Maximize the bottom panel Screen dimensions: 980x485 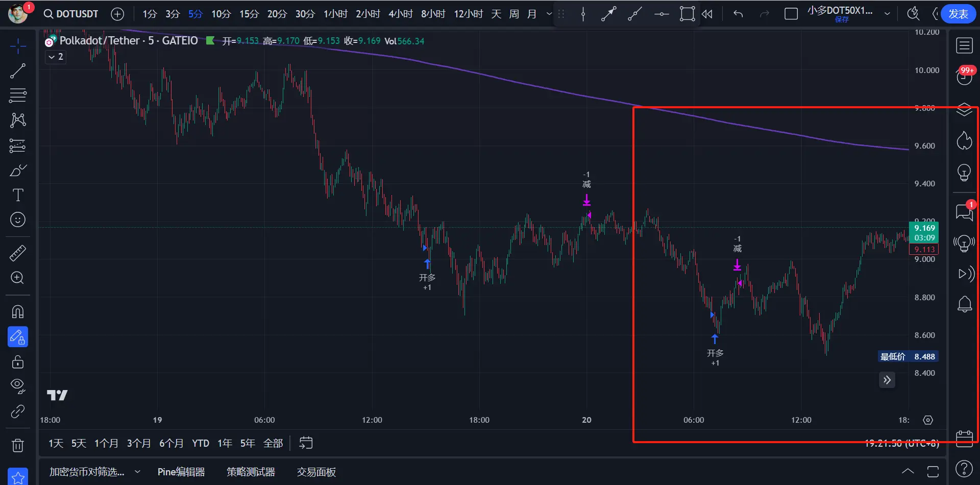click(933, 471)
